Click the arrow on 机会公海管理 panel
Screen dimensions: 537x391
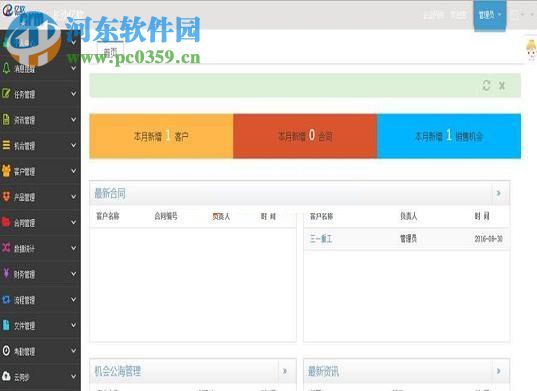click(x=285, y=371)
